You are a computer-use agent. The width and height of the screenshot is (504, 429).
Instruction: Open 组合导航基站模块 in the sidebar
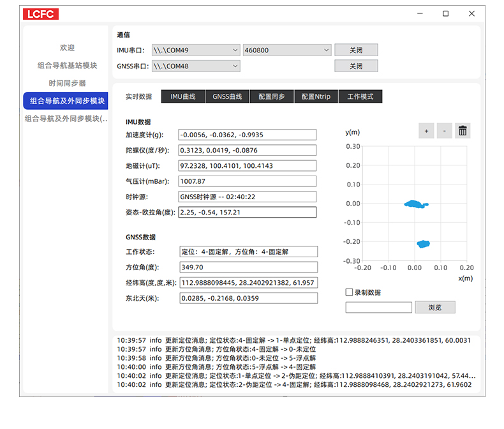pos(67,65)
